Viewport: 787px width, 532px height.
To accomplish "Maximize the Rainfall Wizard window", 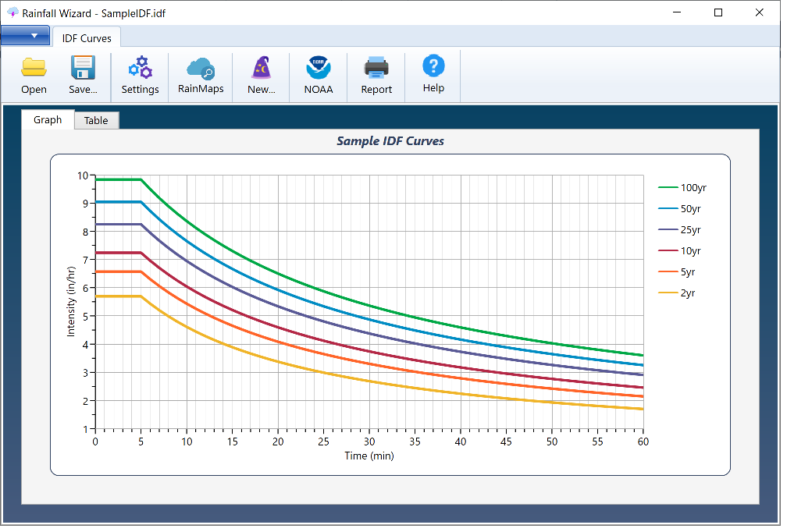I will [718, 12].
